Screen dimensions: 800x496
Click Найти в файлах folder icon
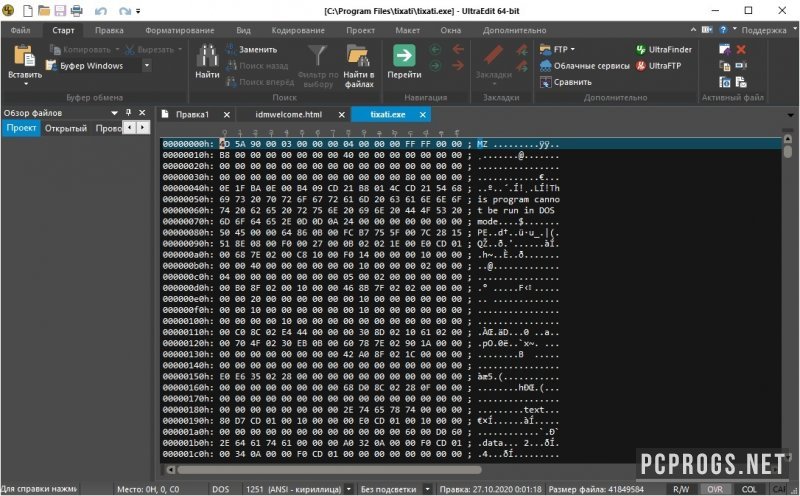pos(359,56)
